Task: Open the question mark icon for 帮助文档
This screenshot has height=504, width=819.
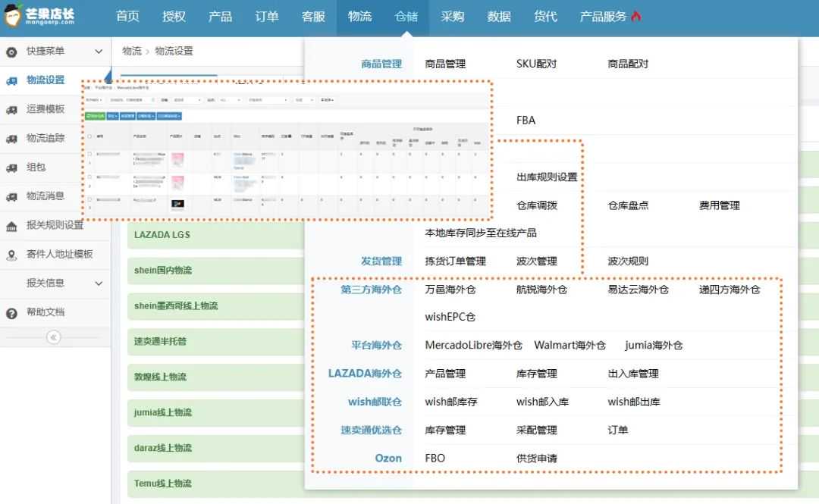Action: point(11,313)
